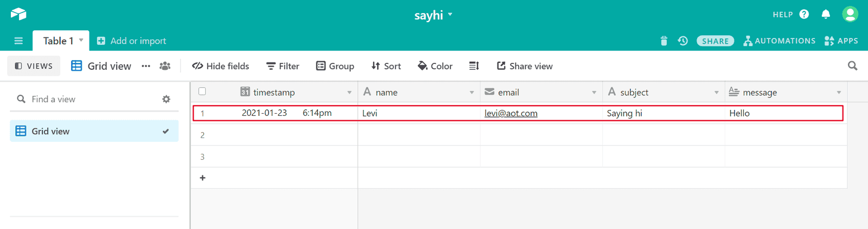The height and width of the screenshot is (229, 868).
Task: Click the Airtable home logo
Action: (x=18, y=14)
